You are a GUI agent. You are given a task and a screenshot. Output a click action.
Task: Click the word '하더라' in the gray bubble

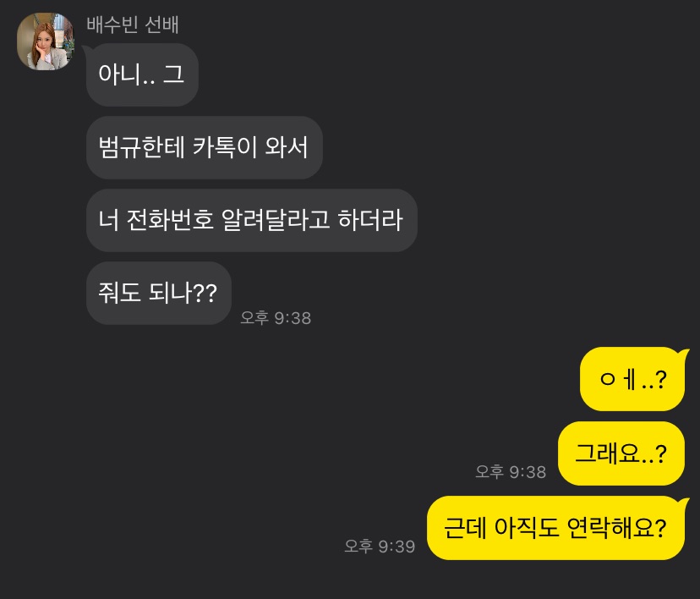click(370, 220)
